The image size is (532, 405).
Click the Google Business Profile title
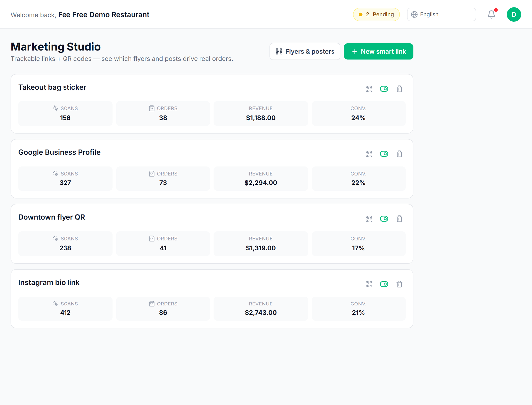(x=60, y=152)
